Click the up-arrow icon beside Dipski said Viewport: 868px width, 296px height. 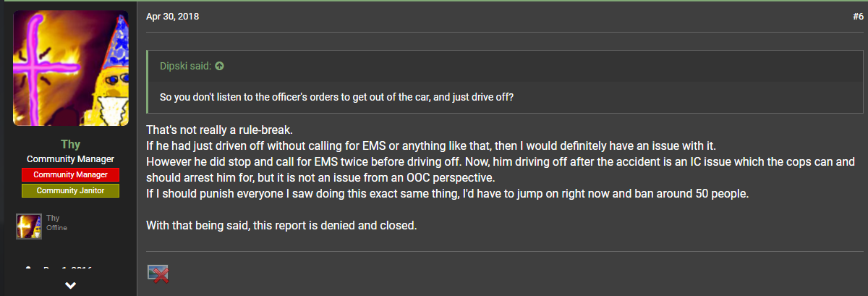(219, 66)
